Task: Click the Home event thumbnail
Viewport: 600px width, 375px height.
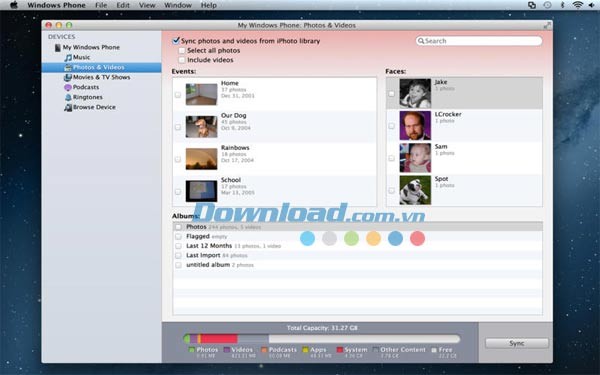Action: tap(201, 94)
